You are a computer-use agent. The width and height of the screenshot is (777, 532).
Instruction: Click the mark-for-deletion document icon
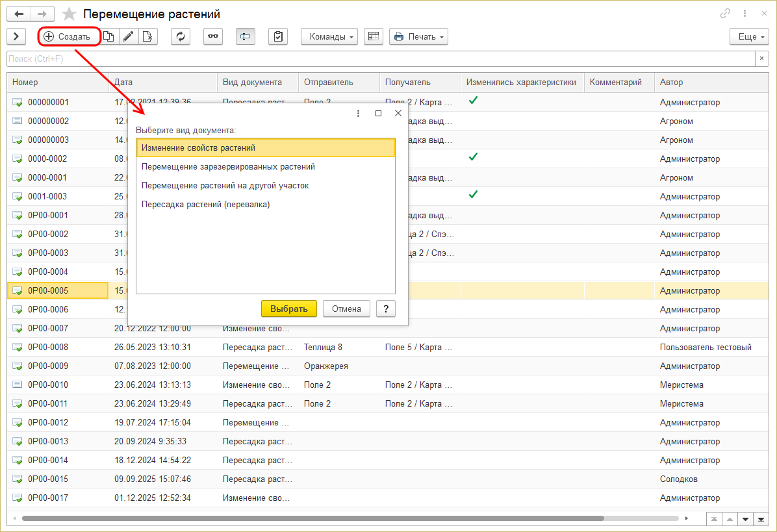click(148, 37)
